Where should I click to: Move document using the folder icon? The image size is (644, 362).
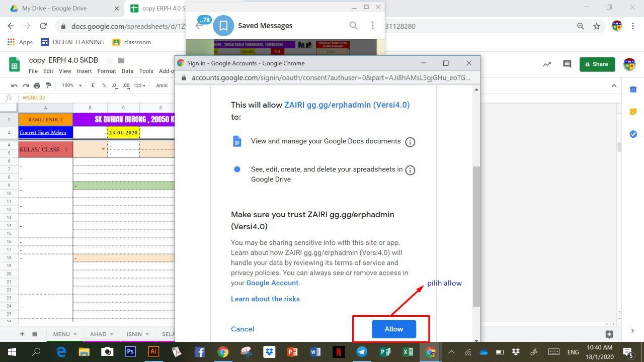pos(121,60)
